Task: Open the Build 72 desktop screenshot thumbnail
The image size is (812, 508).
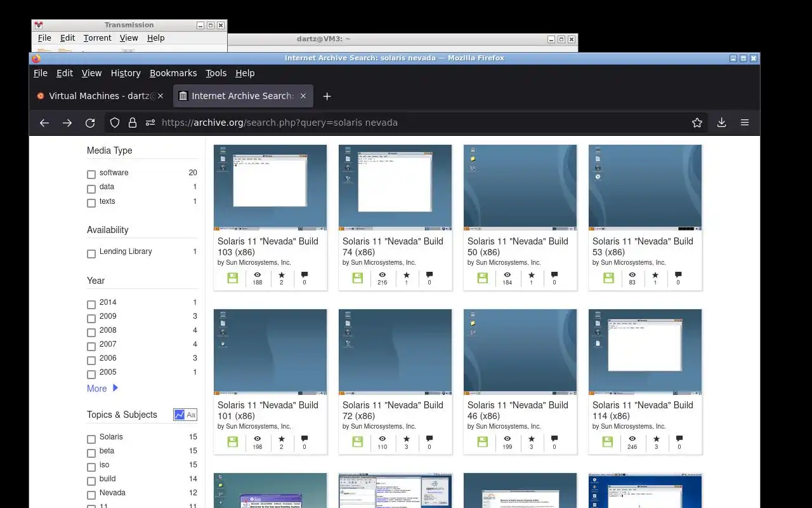Action: 395,351
